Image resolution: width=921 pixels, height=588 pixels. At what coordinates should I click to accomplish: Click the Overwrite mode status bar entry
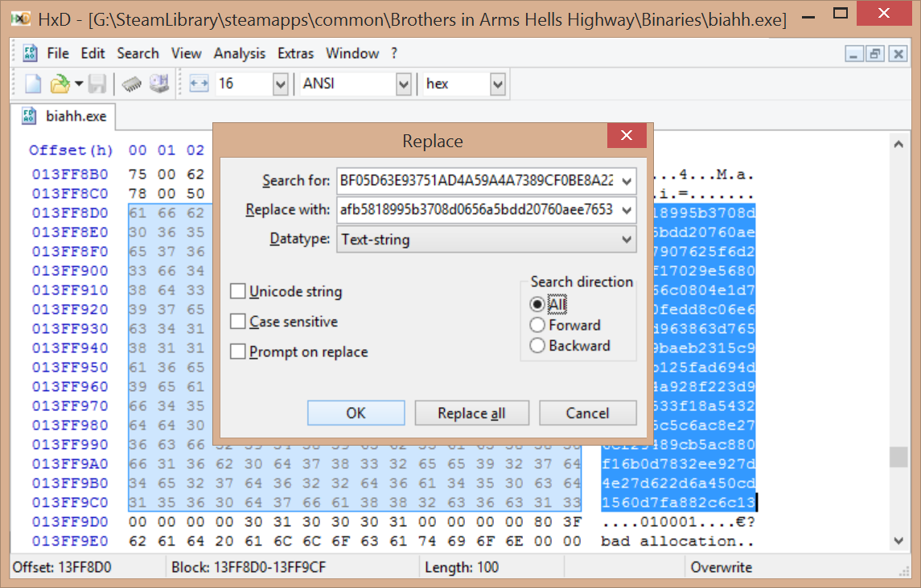coord(722,567)
